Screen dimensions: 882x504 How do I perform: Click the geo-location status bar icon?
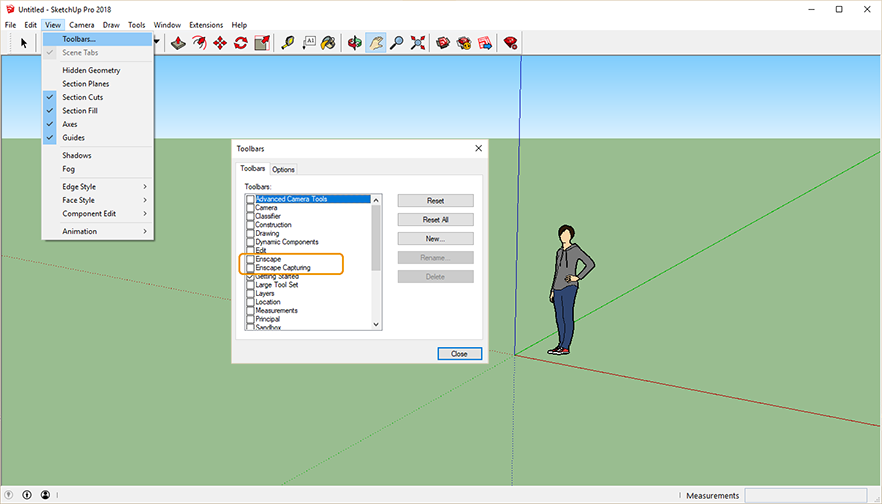click(8, 495)
